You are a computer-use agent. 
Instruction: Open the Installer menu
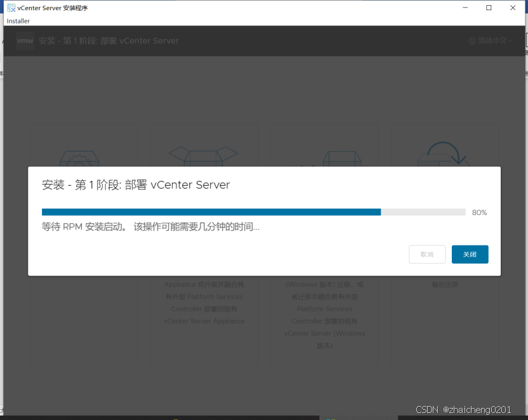coord(18,21)
